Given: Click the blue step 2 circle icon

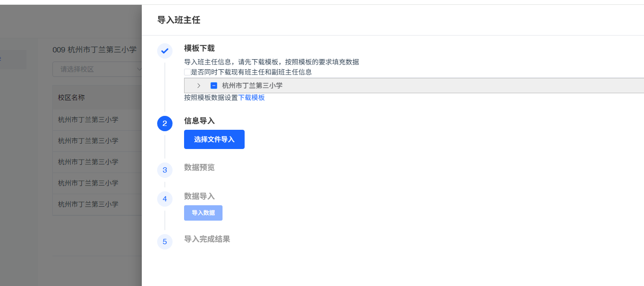Looking at the screenshot, I should [x=165, y=124].
